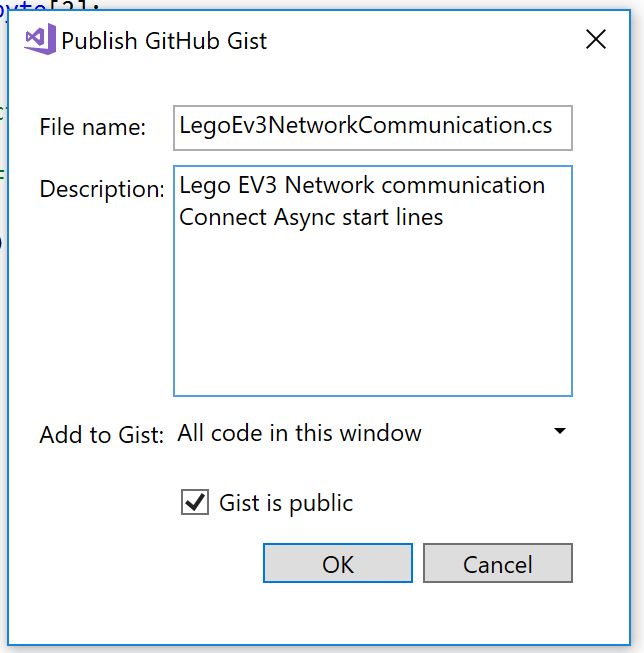
Task: Click the 'Add to Gist:' label
Action: [x=101, y=435]
